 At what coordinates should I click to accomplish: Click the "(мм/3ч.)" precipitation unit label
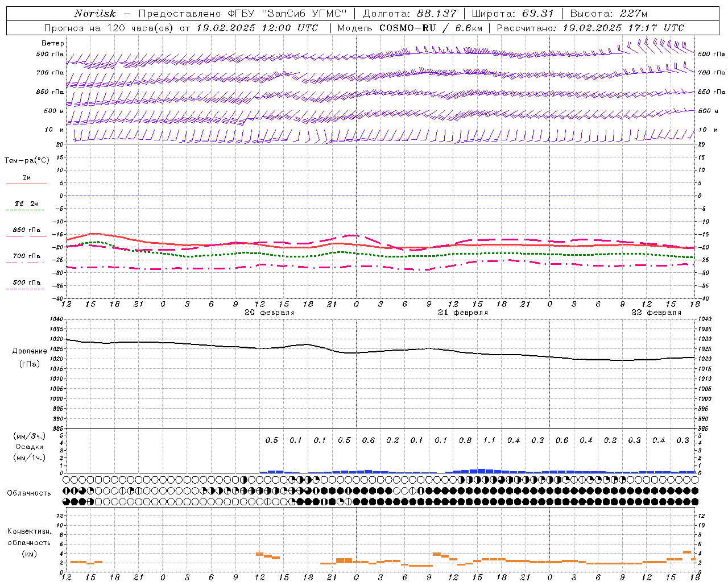[x=30, y=436]
